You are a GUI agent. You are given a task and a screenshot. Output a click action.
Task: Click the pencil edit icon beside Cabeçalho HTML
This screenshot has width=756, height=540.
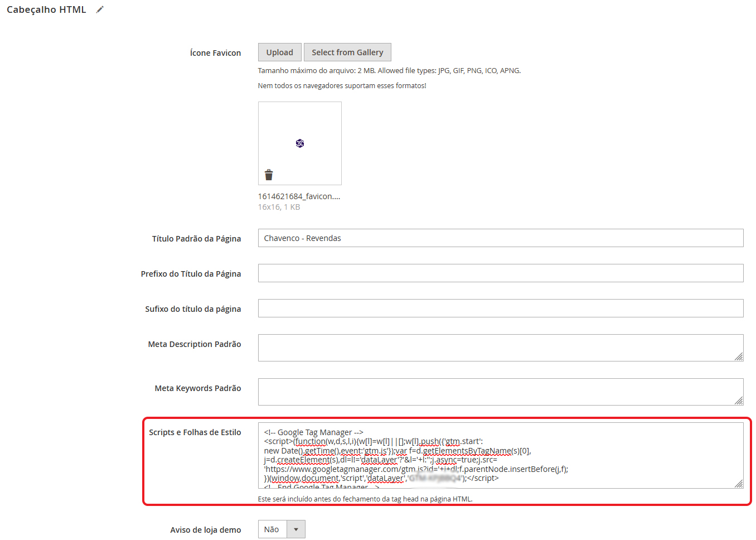(x=100, y=9)
